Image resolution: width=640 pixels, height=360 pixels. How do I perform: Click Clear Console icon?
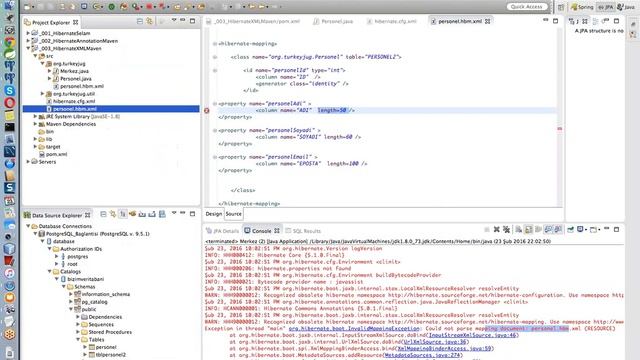pos(518,230)
